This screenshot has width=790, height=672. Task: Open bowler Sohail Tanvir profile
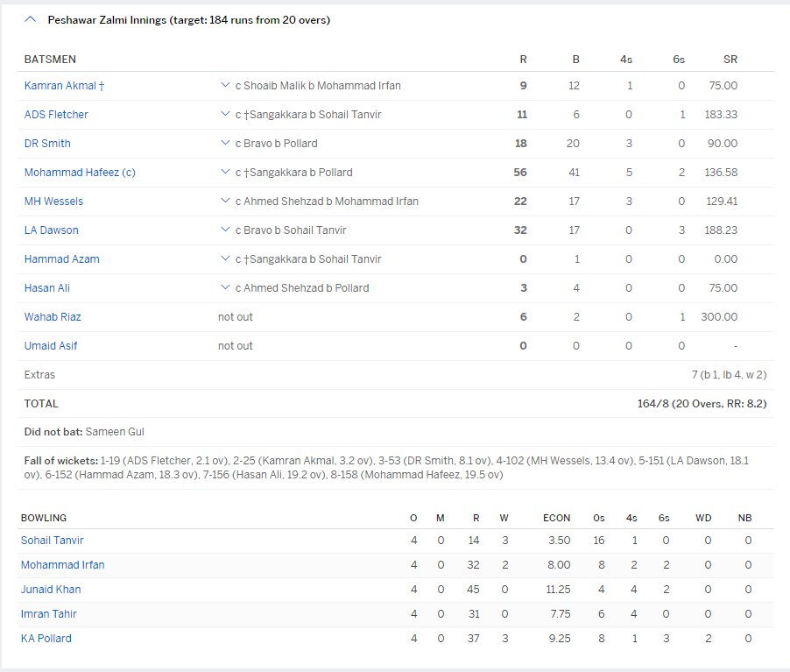tap(53, 541)
